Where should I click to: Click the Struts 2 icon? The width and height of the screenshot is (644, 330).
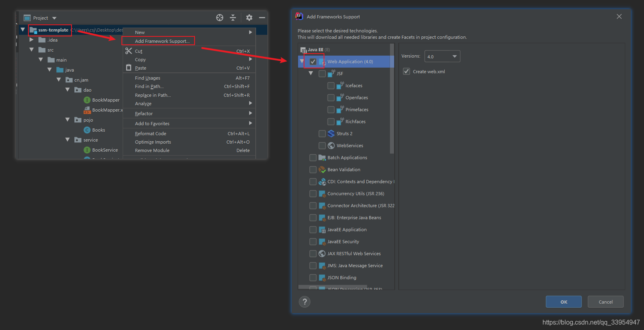pyautogui.click(x=331, y=134)
